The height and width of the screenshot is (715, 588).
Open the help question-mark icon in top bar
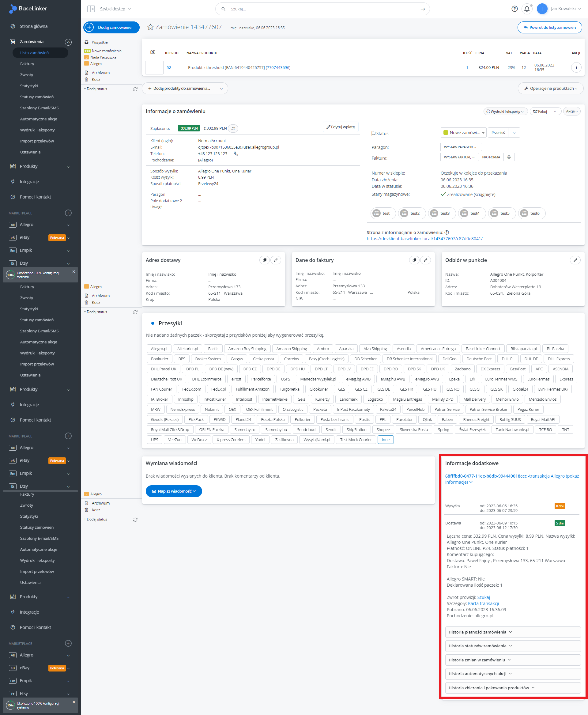(514, 9)
